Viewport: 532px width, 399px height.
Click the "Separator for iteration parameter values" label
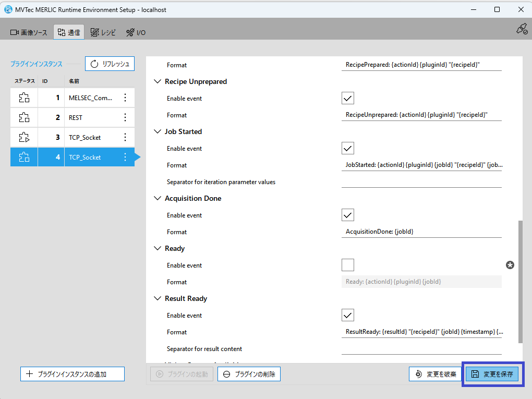[221, 182]
